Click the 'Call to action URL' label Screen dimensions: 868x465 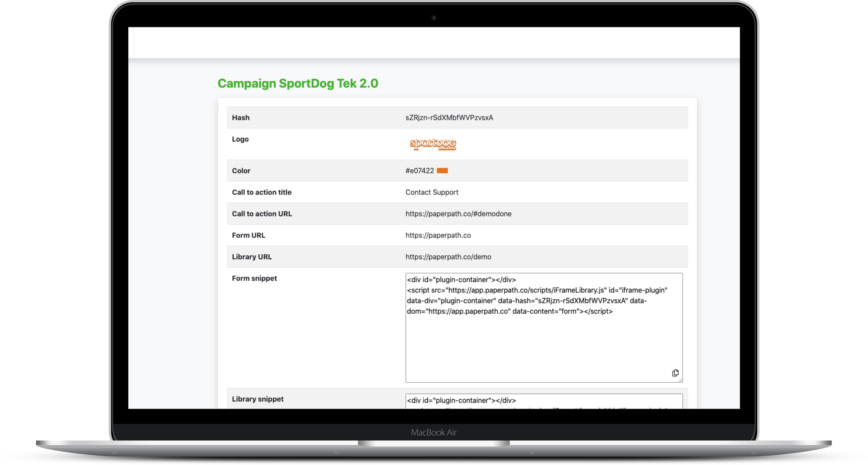(262, 214)
